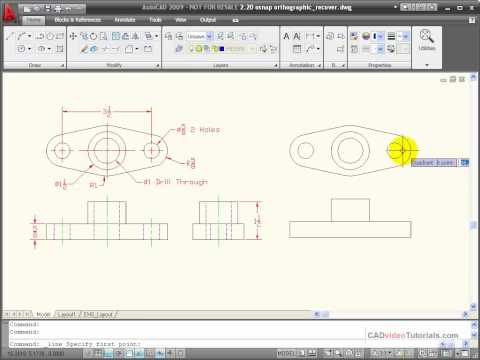Open the Tools ribbon tab

(155, 20)
